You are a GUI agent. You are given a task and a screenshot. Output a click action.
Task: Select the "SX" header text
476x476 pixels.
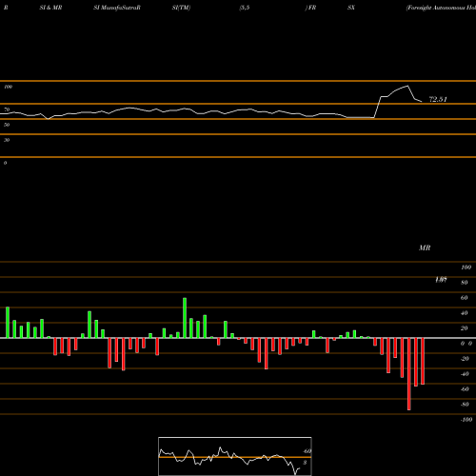(x=351, y=8)
